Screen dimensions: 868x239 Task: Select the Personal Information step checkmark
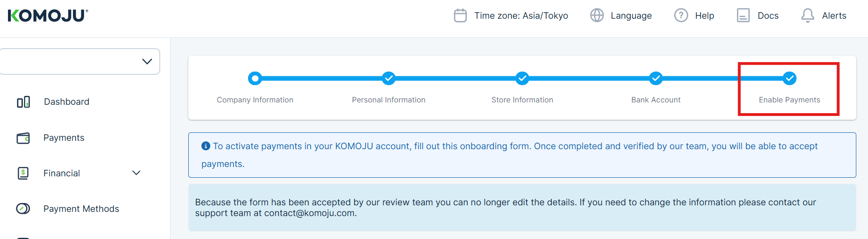[x=389, y=78]
